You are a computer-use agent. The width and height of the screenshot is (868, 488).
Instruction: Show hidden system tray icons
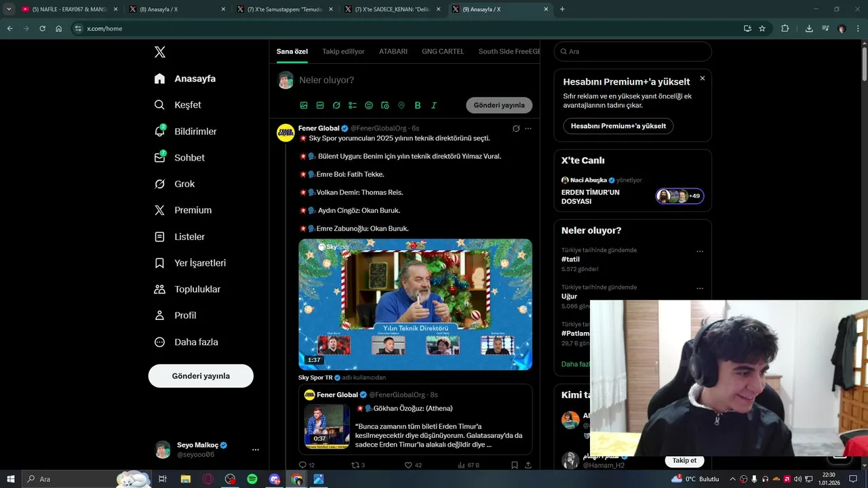tap(732, 479)
